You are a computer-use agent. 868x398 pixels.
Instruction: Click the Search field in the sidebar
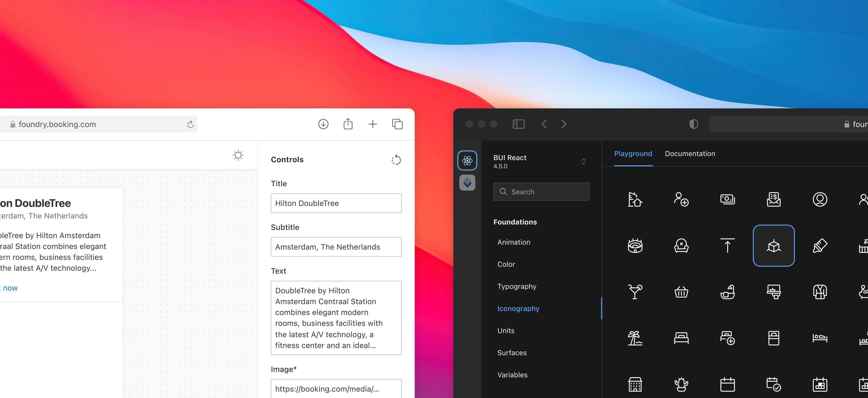pos(541,192)
